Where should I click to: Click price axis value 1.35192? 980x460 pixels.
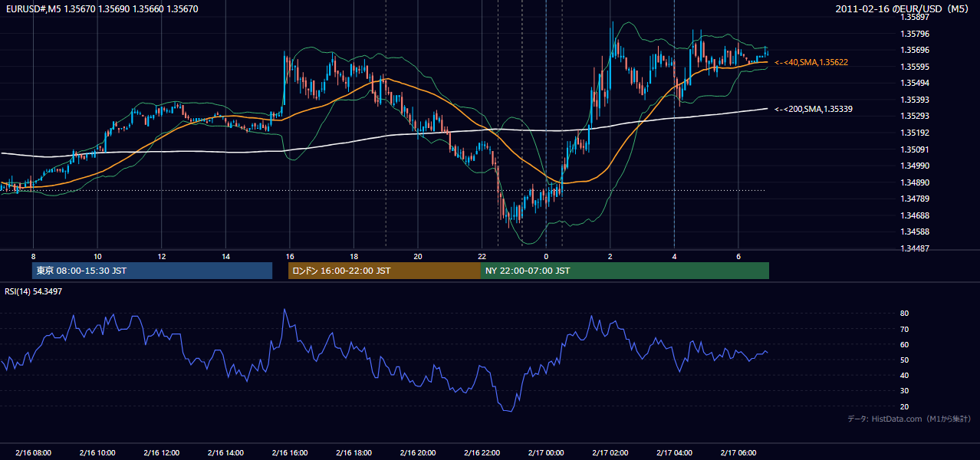coord(915,133)
